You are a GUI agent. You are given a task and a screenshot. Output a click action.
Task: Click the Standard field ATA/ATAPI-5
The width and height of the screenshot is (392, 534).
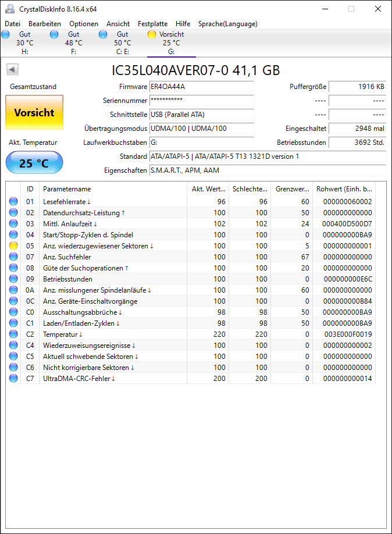pos(268,156)
